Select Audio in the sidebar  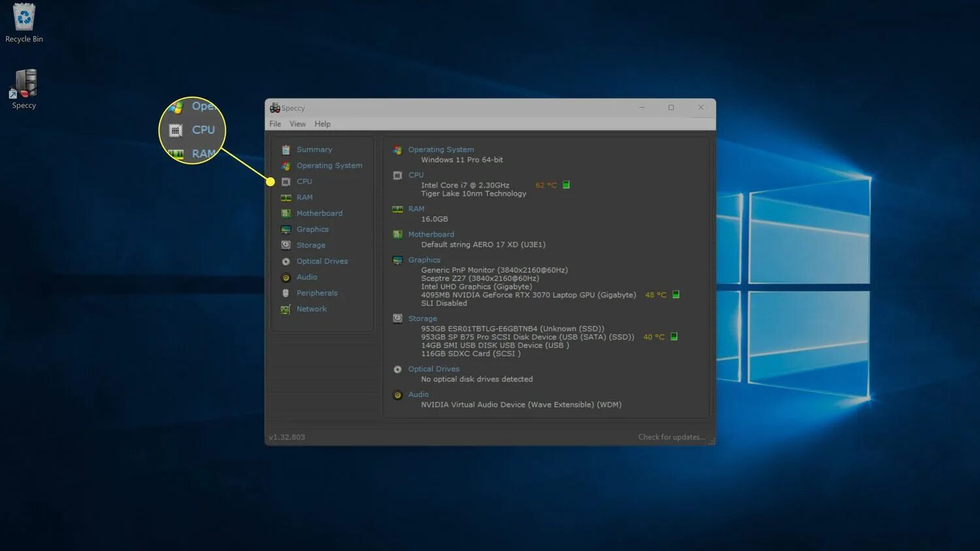tap(306, 277)
